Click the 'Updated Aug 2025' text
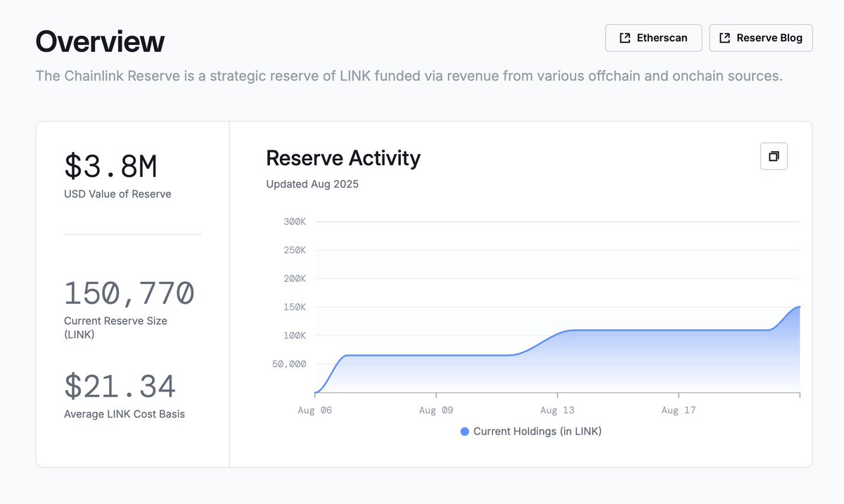This screenshot has width=844, height=504. coord(312,184)
